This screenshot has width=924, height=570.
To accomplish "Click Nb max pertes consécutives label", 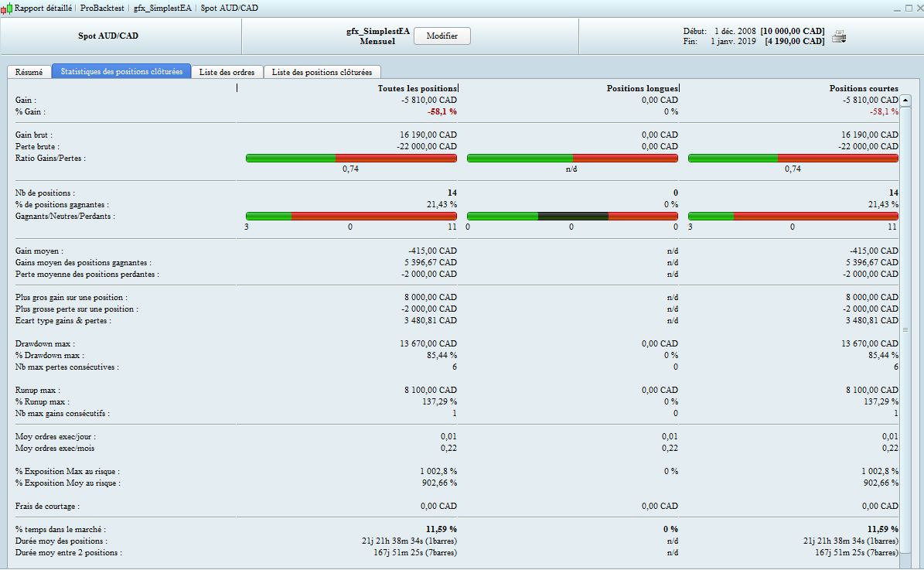I will [x=67, y=367].
